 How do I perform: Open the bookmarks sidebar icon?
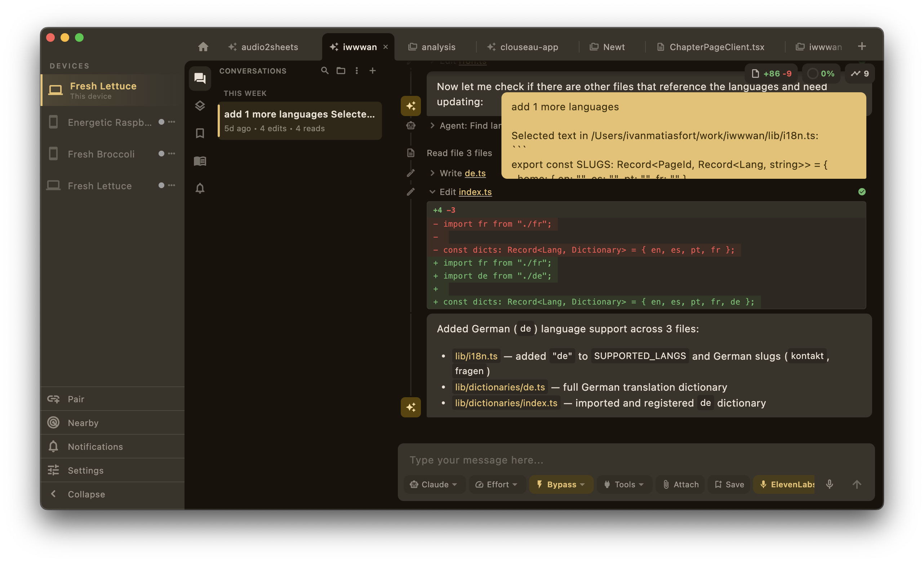[200, 133]
